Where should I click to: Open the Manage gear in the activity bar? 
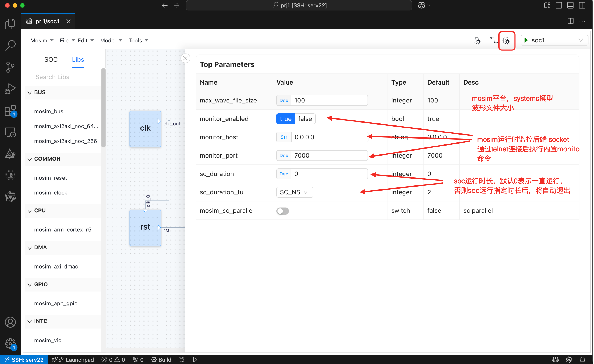tap(10, 344)
